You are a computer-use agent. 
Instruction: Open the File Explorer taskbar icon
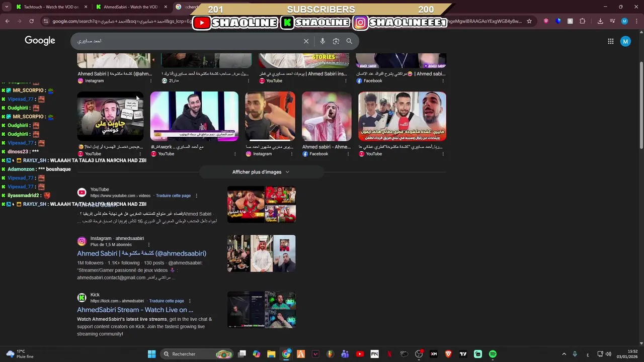tap(271, 354)
